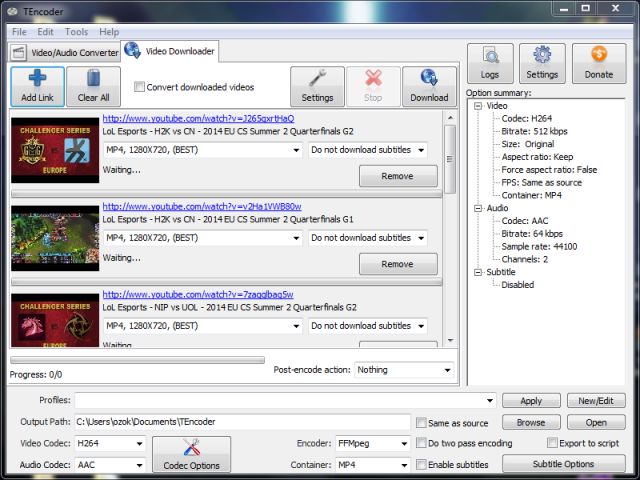
Task: Click the Add Link plus icon button
Action: pos(37,87)
